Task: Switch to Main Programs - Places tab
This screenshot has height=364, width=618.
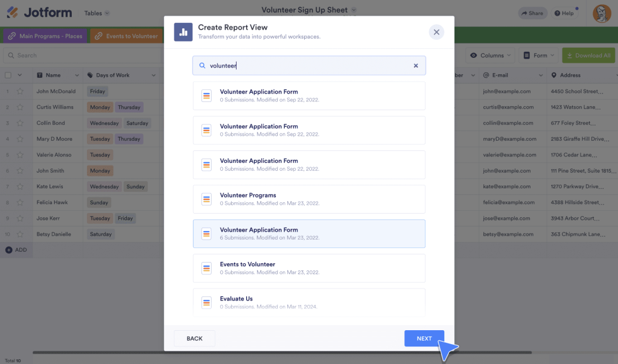Action: coord(45,36)
